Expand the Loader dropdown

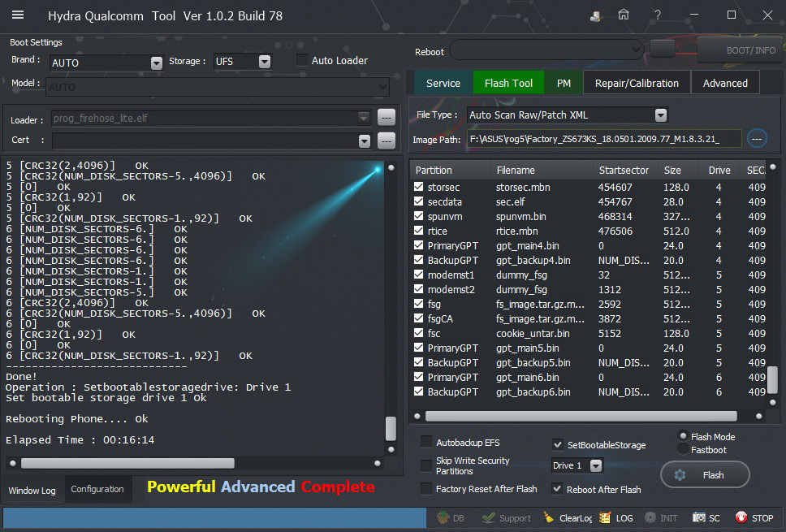pyautogui.click(x=364, y=118)
